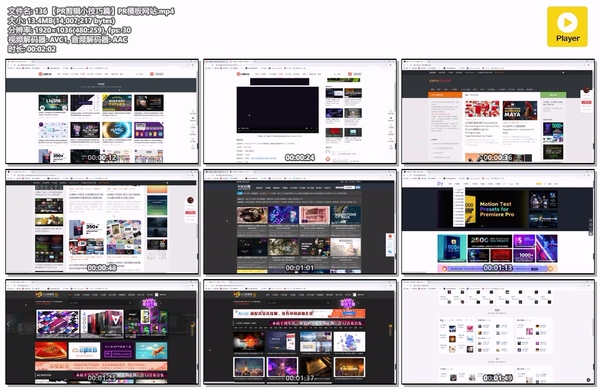Click the left carousel arrow in the dark frame

pos(8,324)
